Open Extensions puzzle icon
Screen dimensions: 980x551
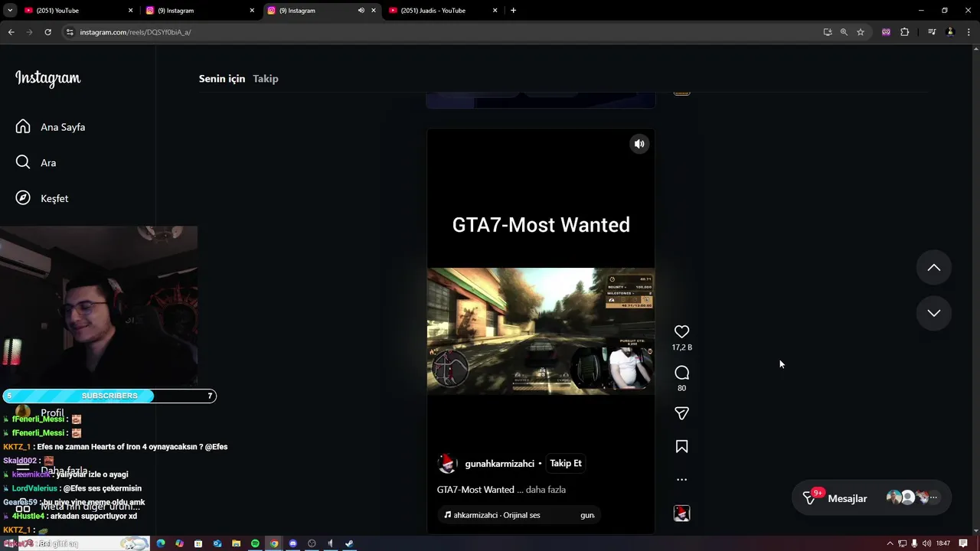click(905, 32)
